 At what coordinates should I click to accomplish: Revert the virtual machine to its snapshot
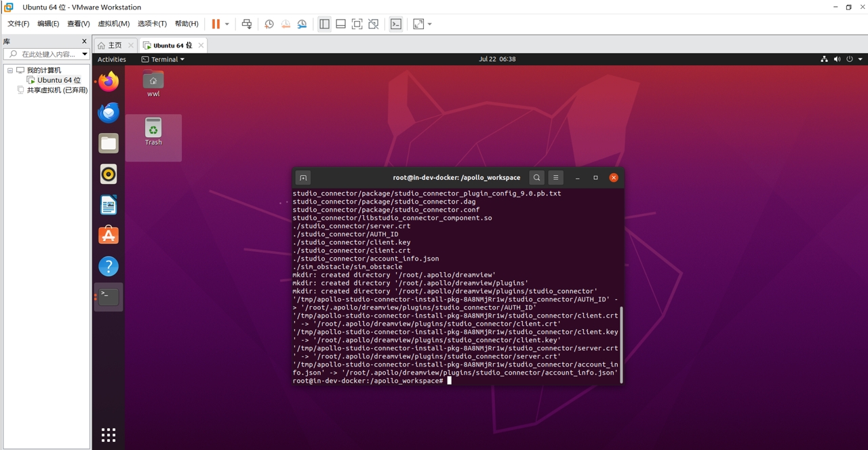(x=285, y=24)
